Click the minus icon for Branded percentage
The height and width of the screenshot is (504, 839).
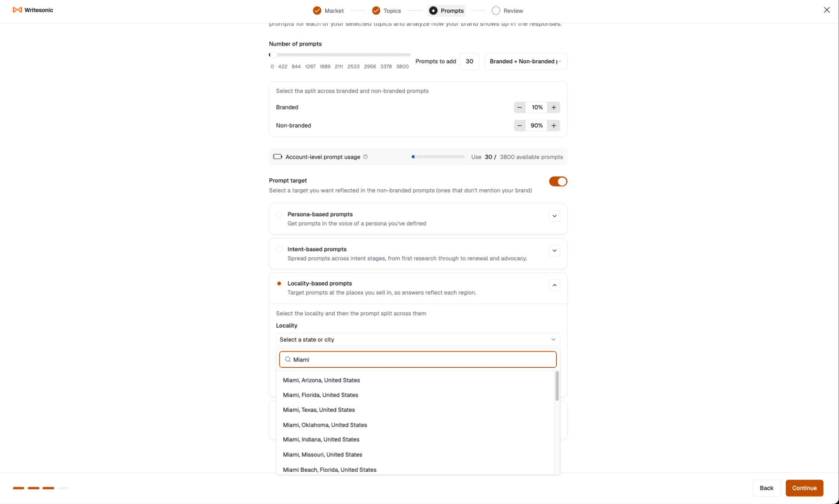(x=520, y=107)
